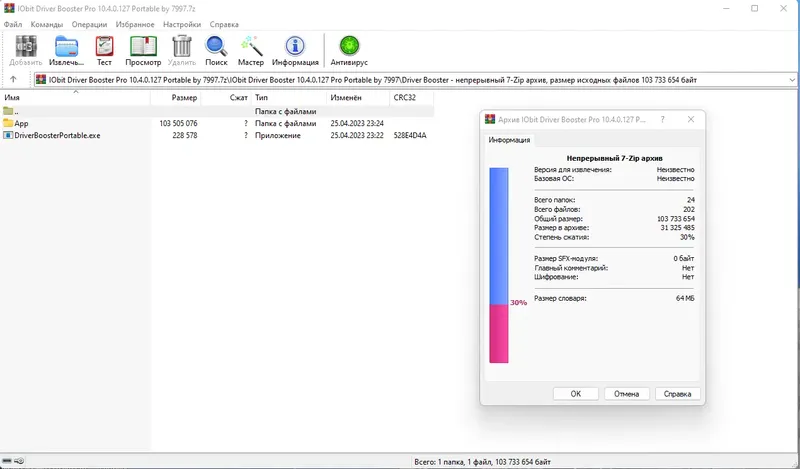Launch the Мастер (Wizard) tool

[x=251, y=46]
